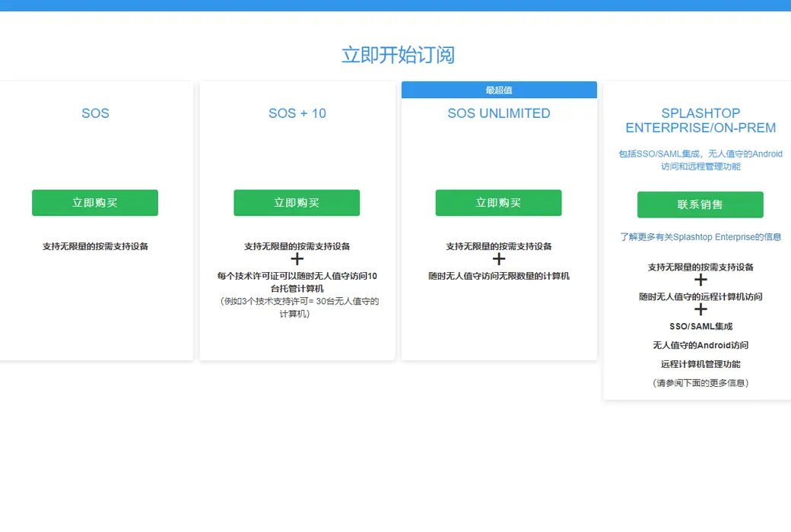Click the 最超值 best value banner
The height and width of the screenshot is (532, 791).
[x=499, y=90]
